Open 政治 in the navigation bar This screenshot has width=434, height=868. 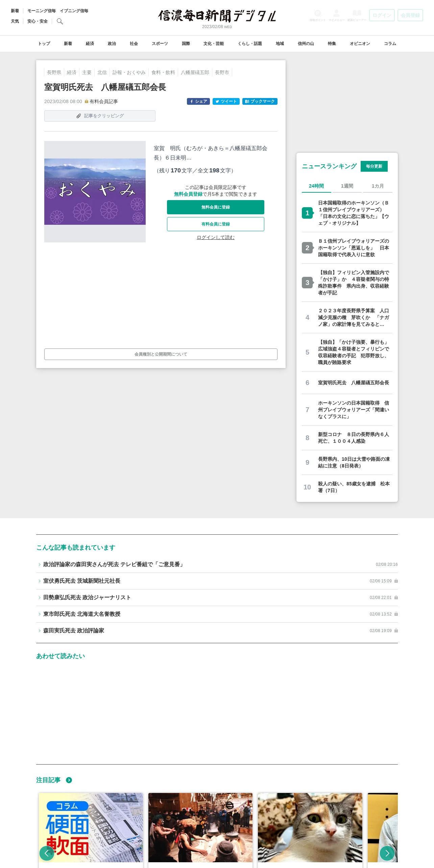point(112,44)
